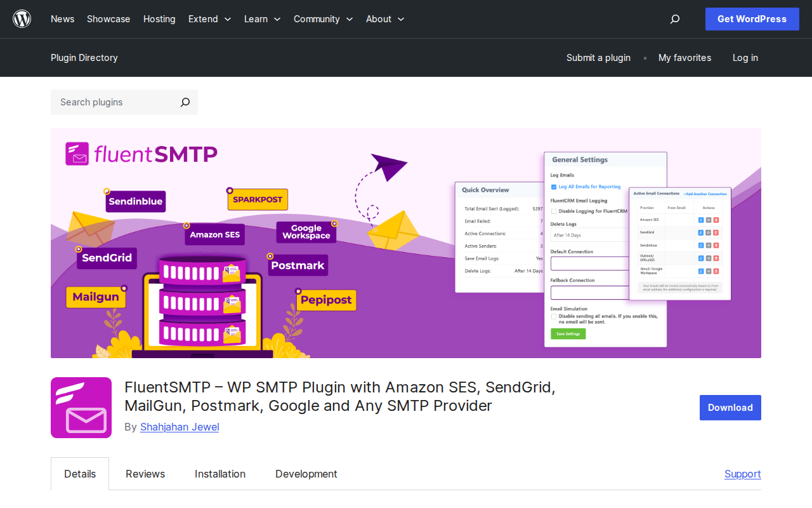Click the pink FluentSMTP plugin icon
The image size is (812, 508).
[x=81, y=407]
